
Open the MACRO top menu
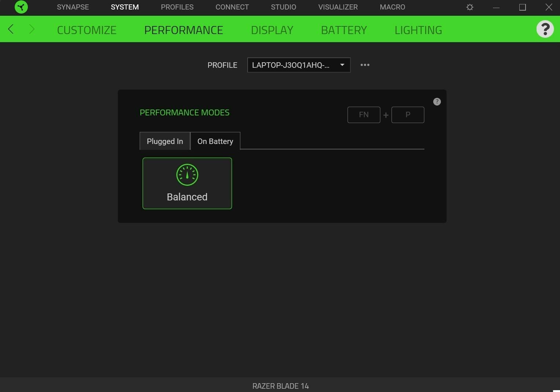(x=393, y=7)
